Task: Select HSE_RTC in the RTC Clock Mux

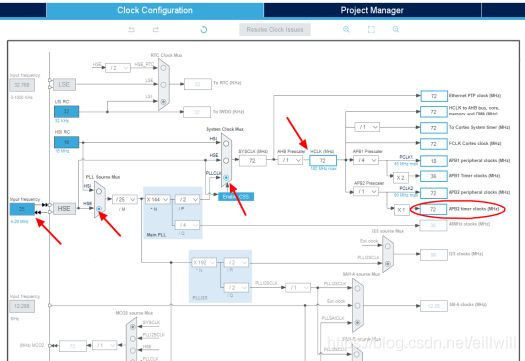Action: coord(163,68)
